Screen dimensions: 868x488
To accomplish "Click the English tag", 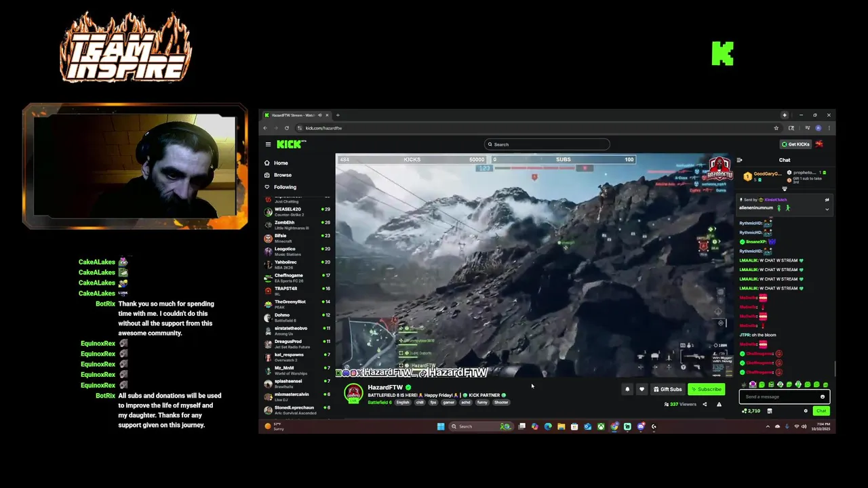I will click(x=403, y=403).
